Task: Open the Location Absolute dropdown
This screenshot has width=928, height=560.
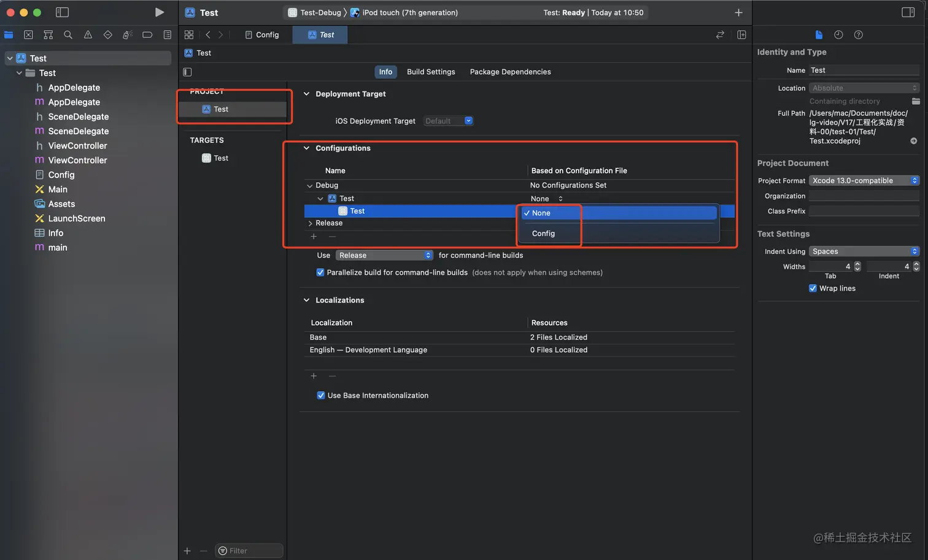Action: click(864, 88)
